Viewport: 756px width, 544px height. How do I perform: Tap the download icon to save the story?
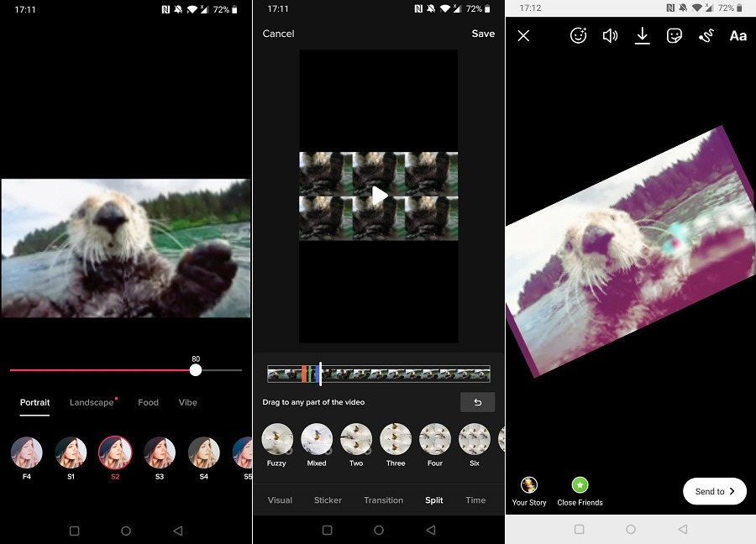pos(642,36)
